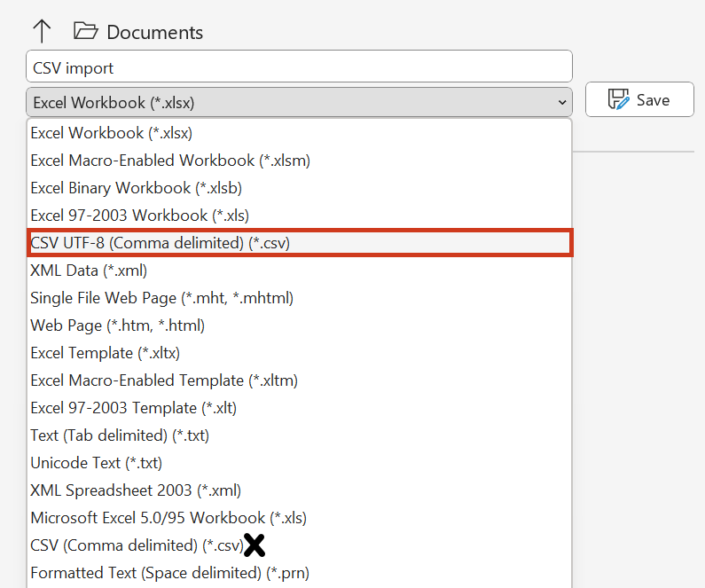705x588 pixels.
Task: Choose Web Page (*.htm, *.html)
Action: 299,325
